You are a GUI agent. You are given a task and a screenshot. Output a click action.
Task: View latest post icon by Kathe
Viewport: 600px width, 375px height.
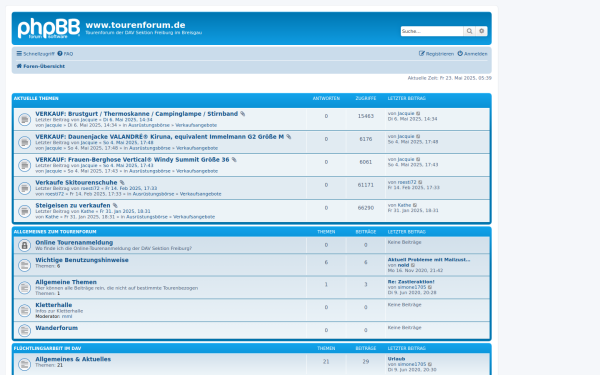coord(415,205)
